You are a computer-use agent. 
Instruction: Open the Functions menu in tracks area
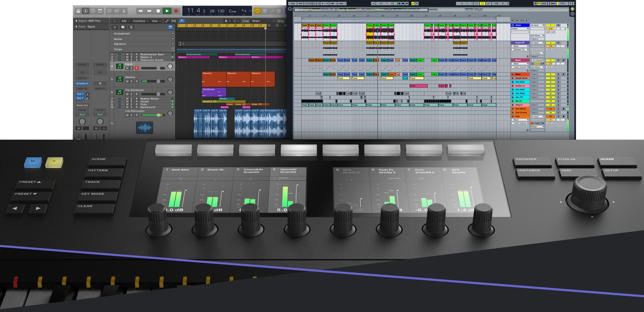pos(140,21)
